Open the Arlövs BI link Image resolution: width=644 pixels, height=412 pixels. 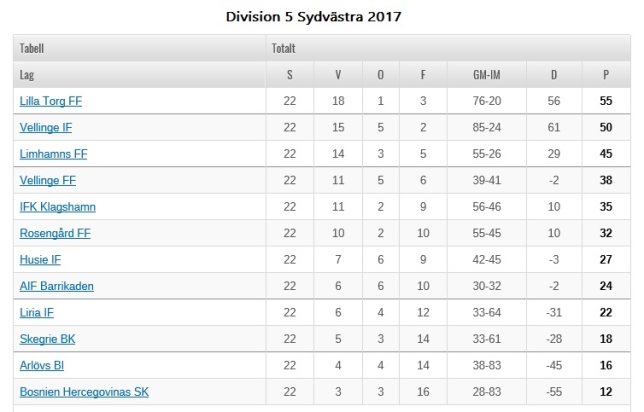42,365
